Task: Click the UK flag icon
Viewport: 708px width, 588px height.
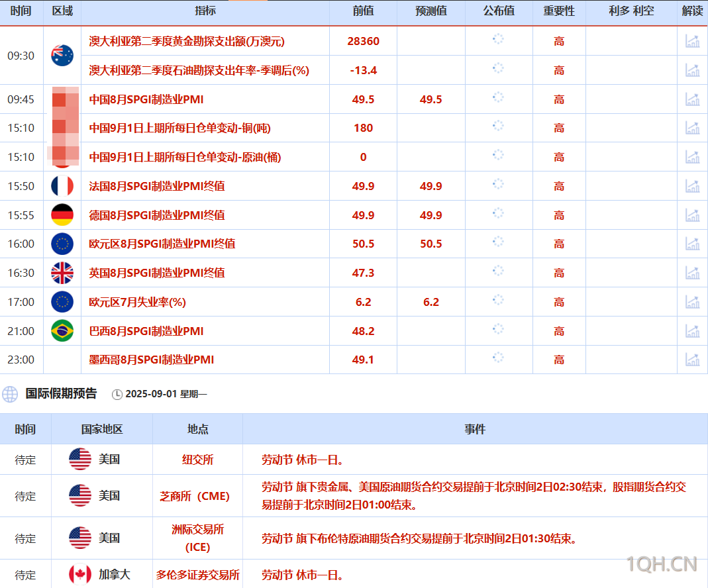Action: (x=62, y=273)
